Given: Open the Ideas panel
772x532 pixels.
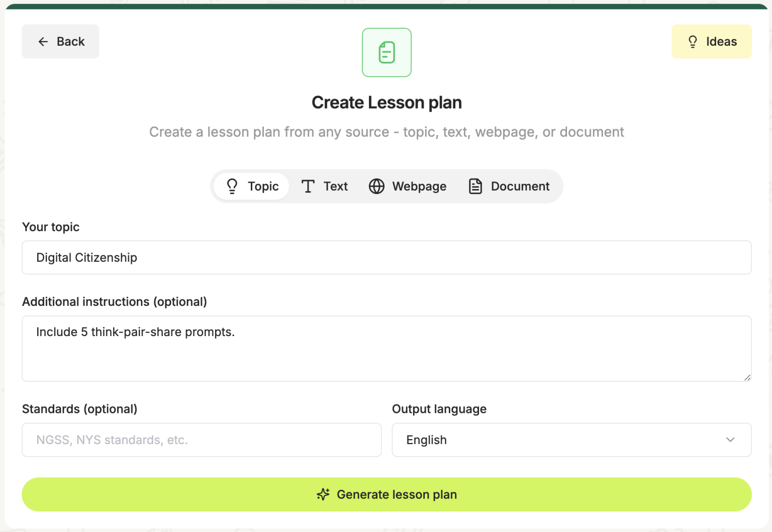Looking at the screenshot, I should 711,41.
